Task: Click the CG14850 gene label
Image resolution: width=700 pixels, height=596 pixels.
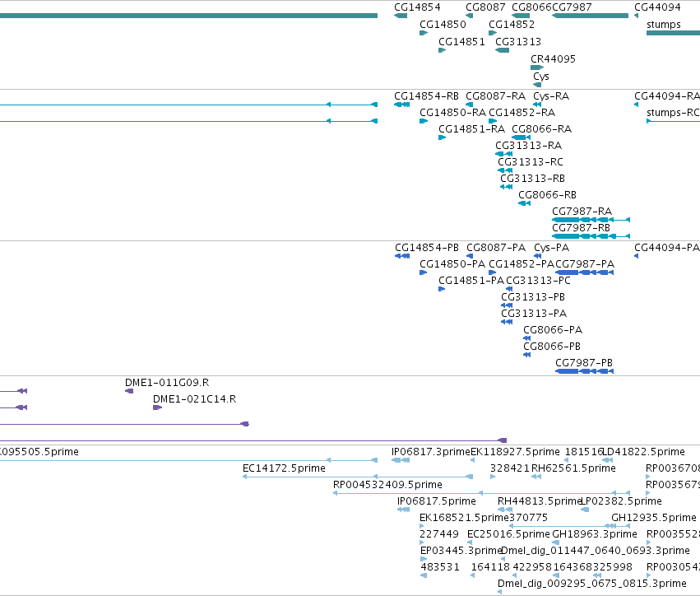Action: click(443, 25)
